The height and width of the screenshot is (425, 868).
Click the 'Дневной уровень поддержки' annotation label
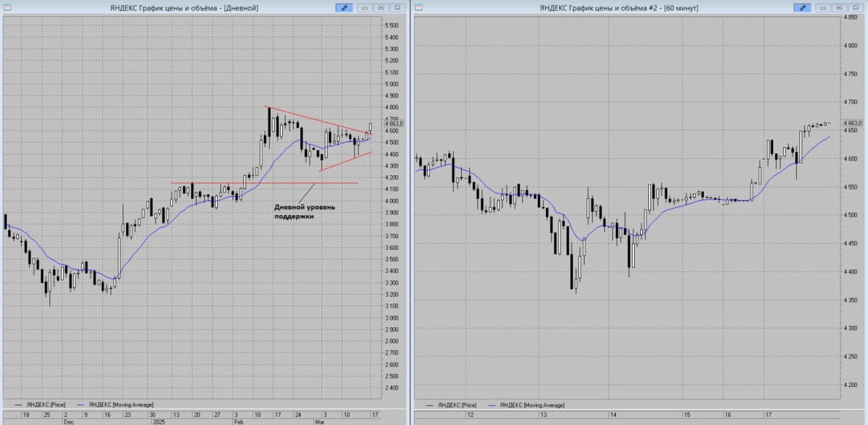pyautogui.click(x=304, y=211)
